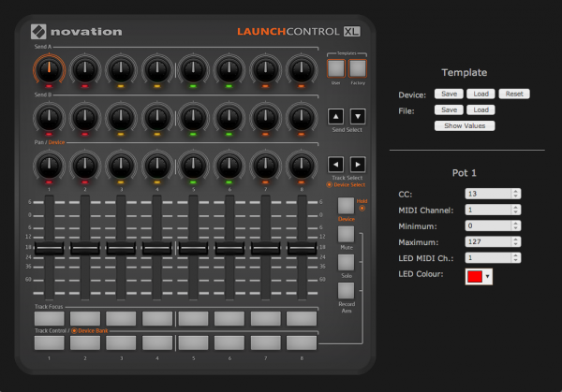Select the User template button

(x=335, y=67)
